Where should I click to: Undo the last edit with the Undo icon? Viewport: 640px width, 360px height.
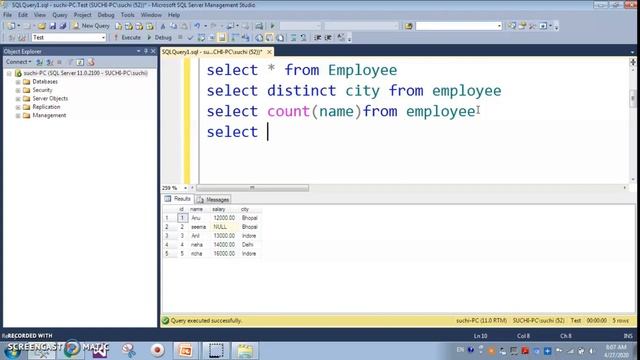click(197, 26)
